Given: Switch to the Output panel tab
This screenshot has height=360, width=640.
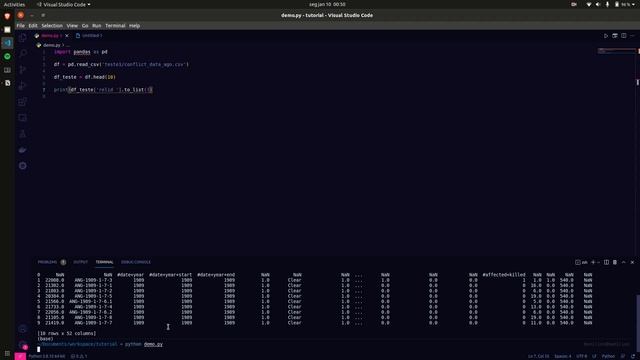Looking at the screenshot, I should pos(80,262).
